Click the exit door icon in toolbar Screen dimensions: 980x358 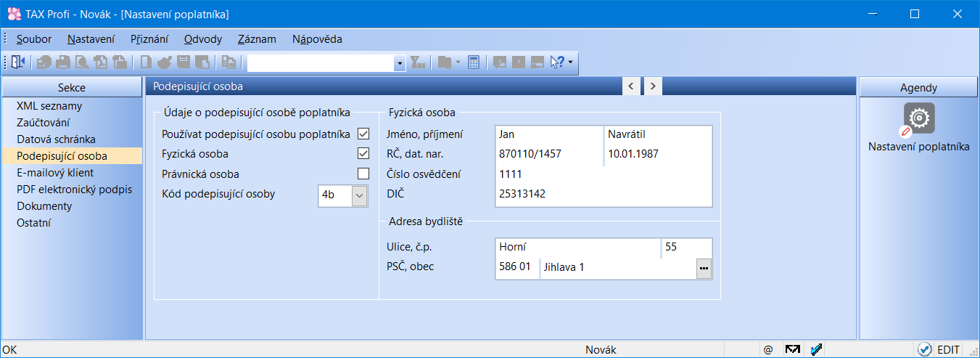pyautogui.click(x=17, y=62)
